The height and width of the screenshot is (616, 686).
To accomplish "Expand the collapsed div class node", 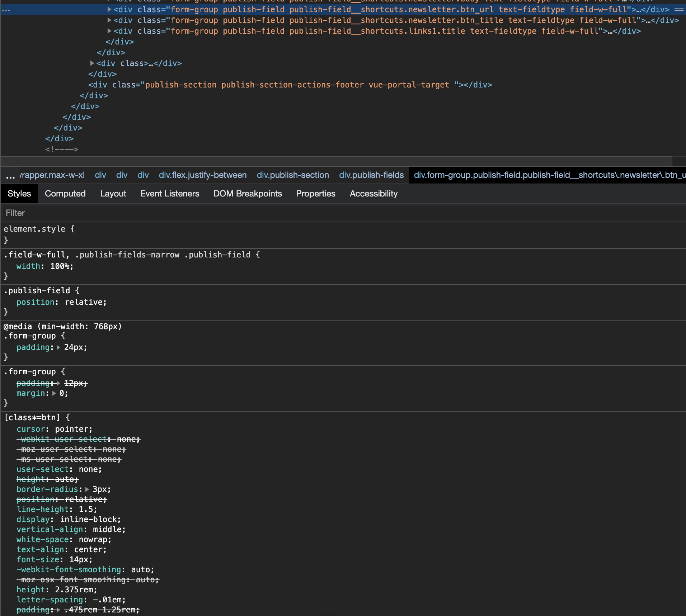I will (91, 63).
